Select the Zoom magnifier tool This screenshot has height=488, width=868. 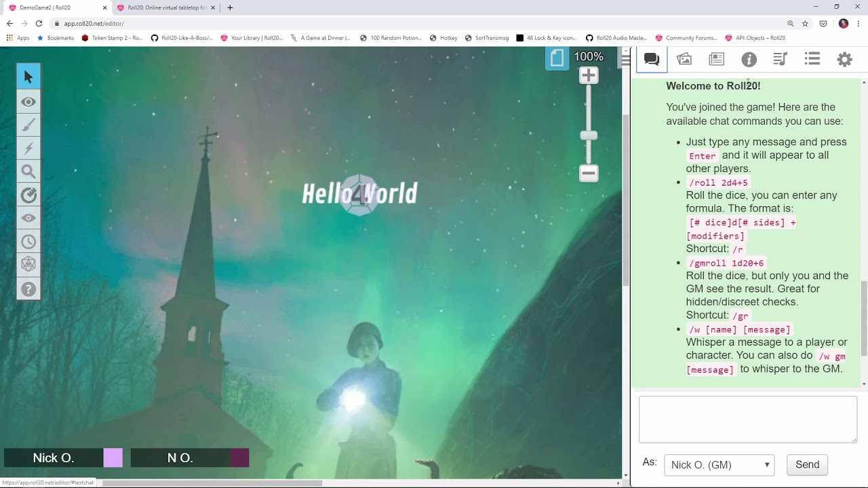(28, 171)
